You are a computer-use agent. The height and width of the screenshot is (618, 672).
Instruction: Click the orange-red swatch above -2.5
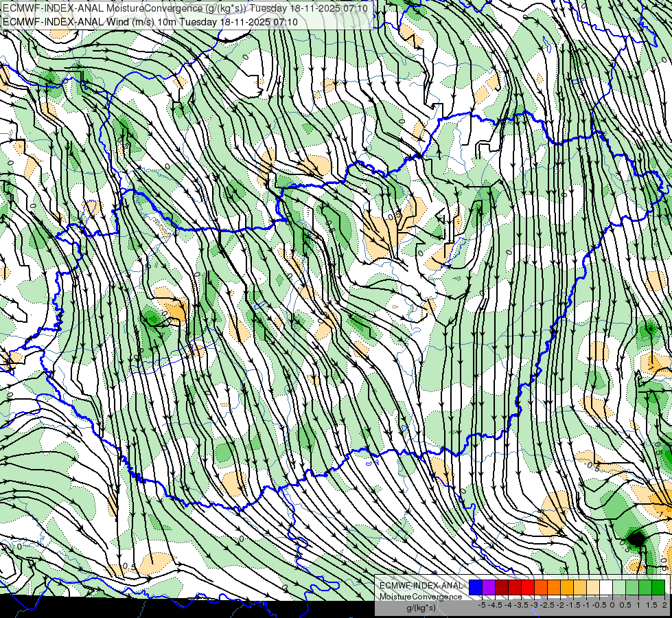(541, 587)
